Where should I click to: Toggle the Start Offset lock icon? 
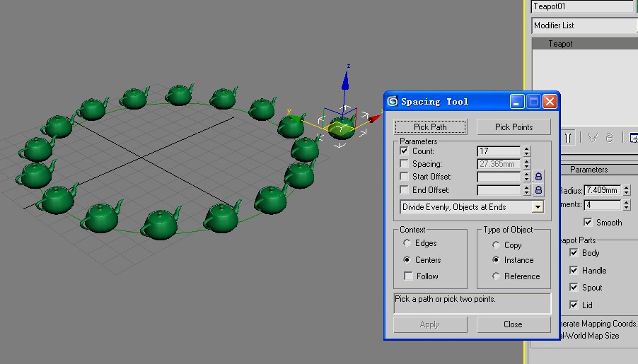click(538, 177)
